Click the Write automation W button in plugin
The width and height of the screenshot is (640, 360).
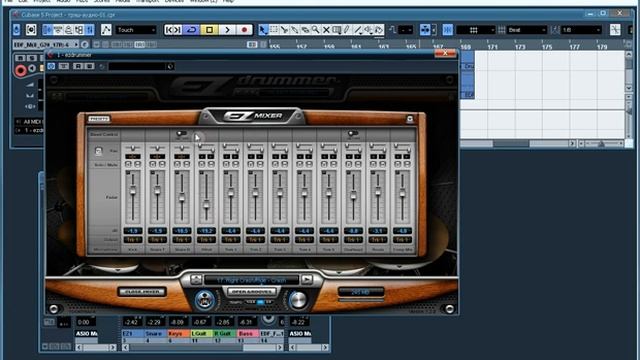[x=89, y=66]
